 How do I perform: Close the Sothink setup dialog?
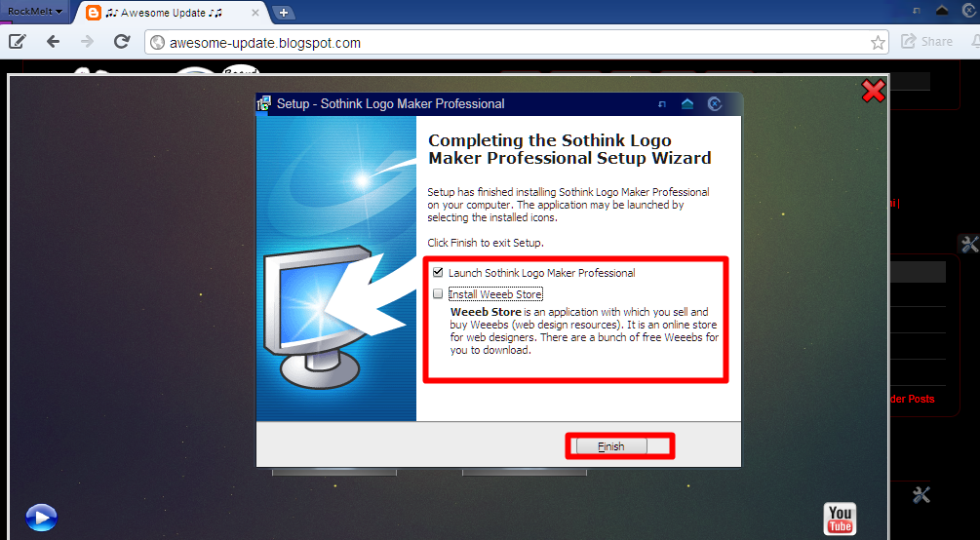[715, 103]
